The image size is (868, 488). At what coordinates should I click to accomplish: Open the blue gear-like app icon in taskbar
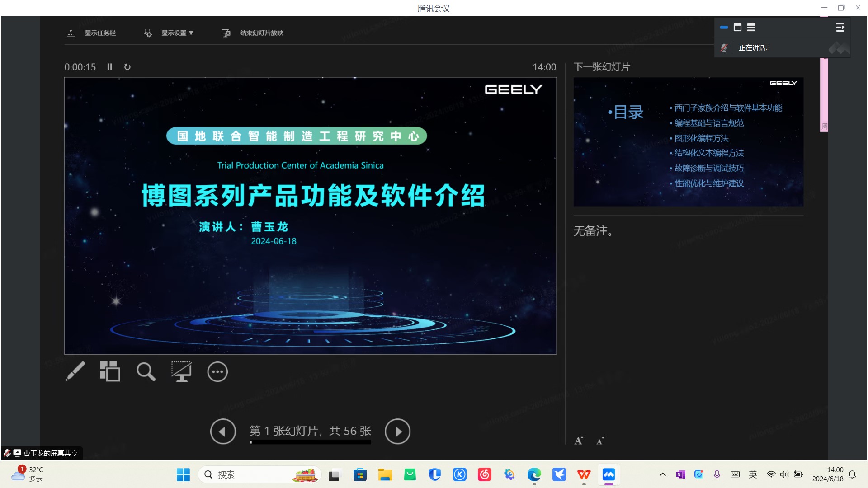pos(509,474)
